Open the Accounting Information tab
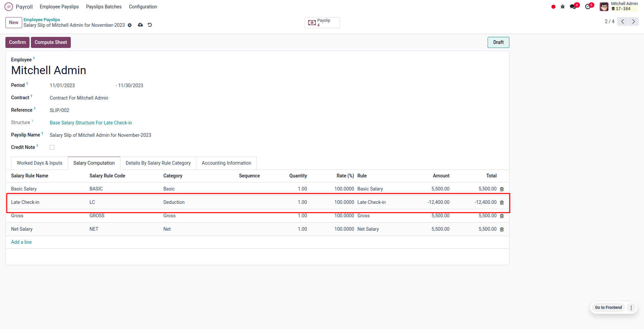 click(x=226, y=163)
